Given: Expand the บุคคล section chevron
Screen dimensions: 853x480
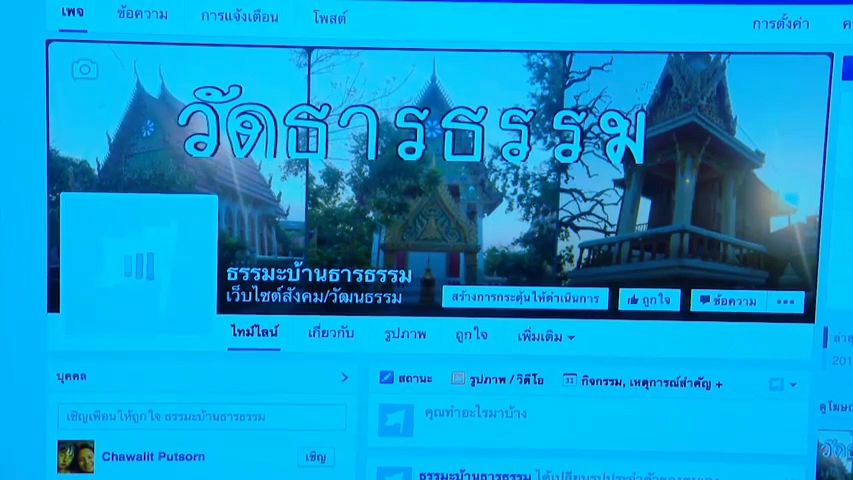Looking at the screenshot, I should tap(345, 377).
